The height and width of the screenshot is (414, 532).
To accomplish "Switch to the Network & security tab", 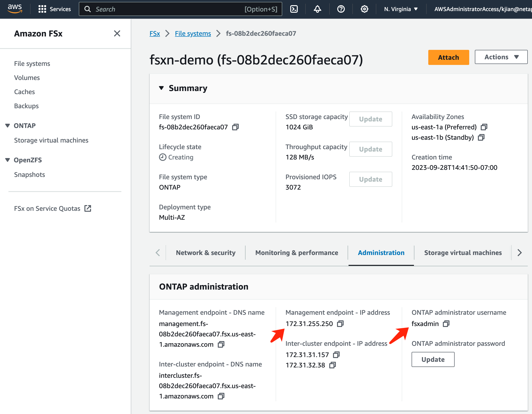I will [x=206, y=253].
